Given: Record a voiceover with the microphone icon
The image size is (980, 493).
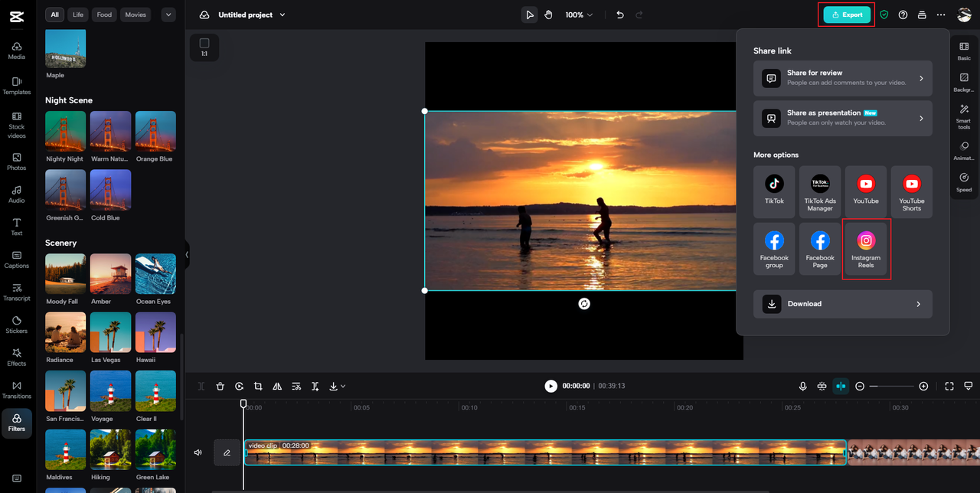Looking at the screenshot, I should pyautogui.click(x=802, y=387).
